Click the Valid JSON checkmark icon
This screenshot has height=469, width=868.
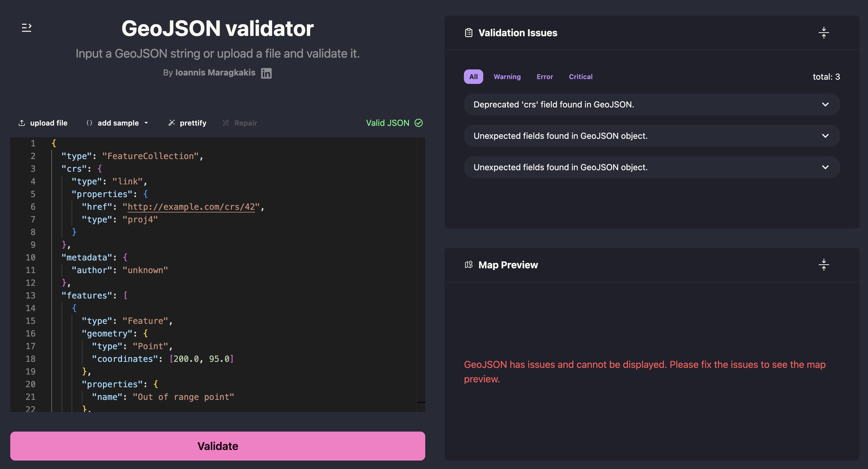[419, 123]
